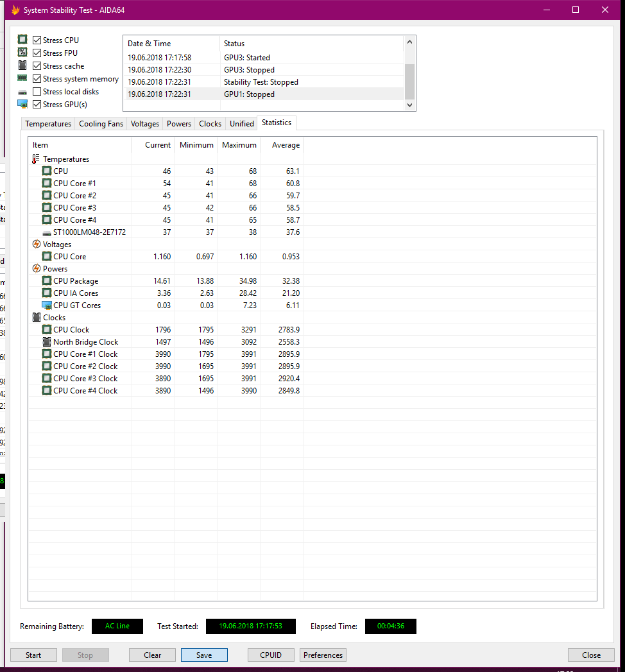Click the icon of CPU Core voltage row
This screenshot has height=672, width=625.
47,256
